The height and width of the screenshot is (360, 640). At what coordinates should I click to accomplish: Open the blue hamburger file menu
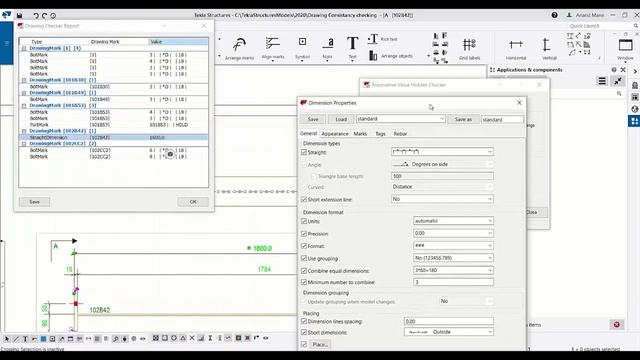7,43
